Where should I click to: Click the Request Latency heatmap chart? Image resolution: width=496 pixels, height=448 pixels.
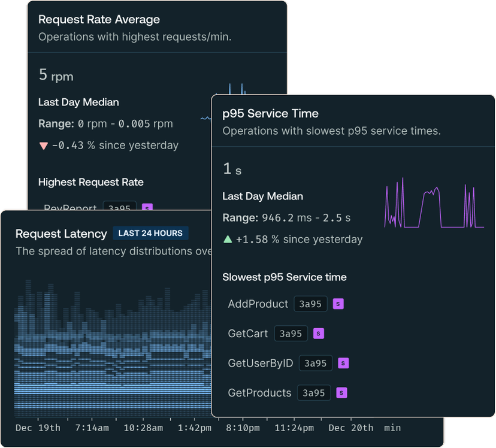[x=113, y=347]
